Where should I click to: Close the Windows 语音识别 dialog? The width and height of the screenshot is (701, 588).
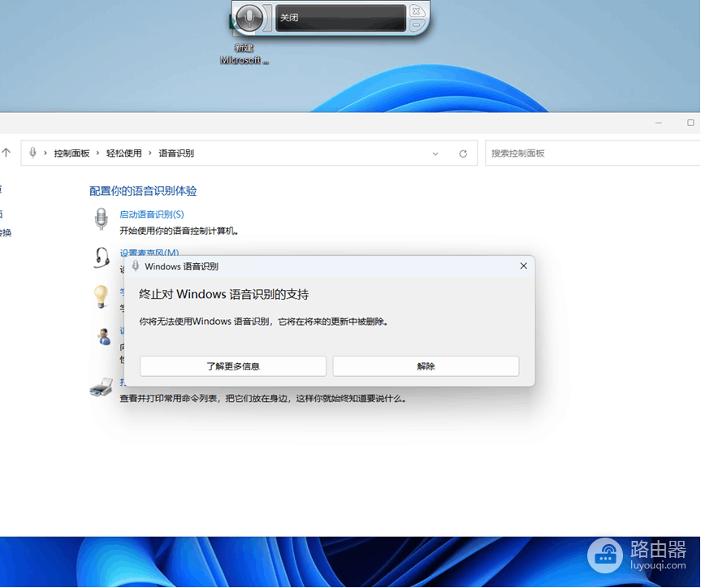[x=523, y=266]
